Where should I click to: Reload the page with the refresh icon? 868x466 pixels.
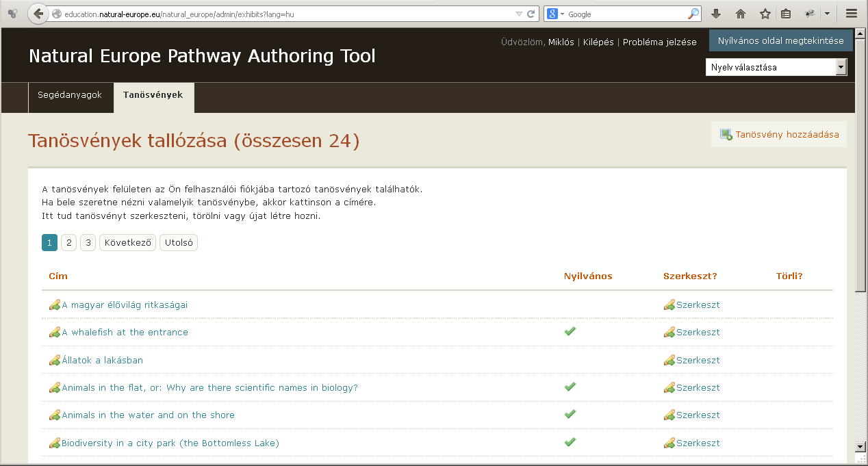coord(531,14)
